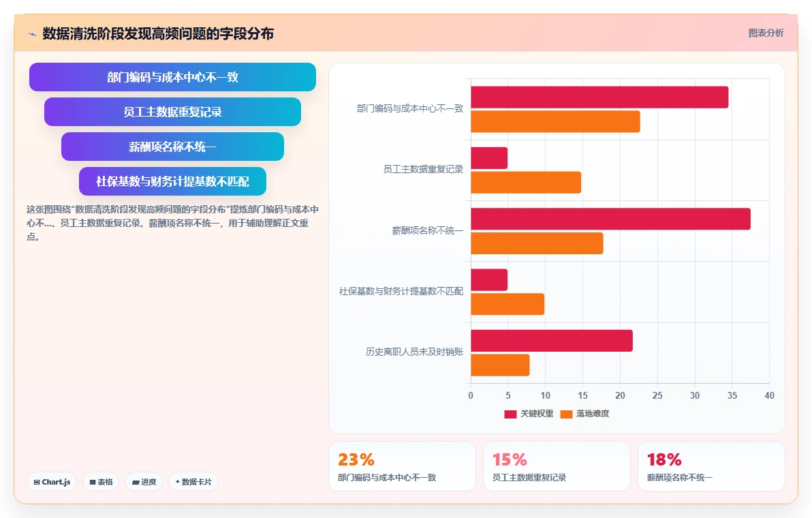This screenshot has width=812, height=518.
Task: Click the x-axis tick value 20
Action: click(x=620, y=396)
